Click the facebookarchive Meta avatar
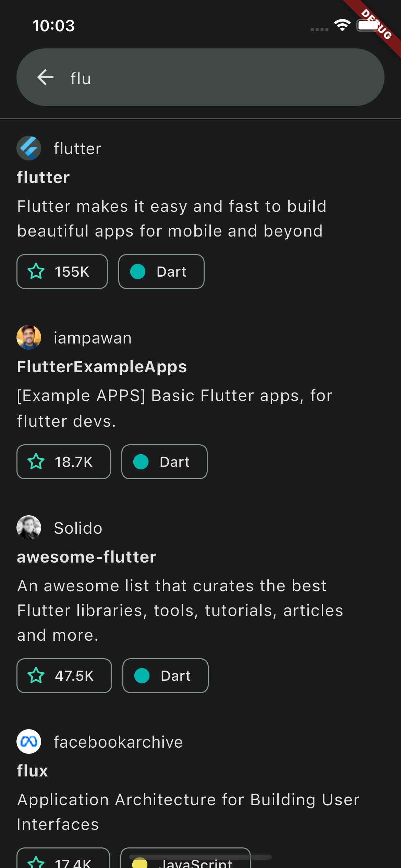 pos(29,742)
